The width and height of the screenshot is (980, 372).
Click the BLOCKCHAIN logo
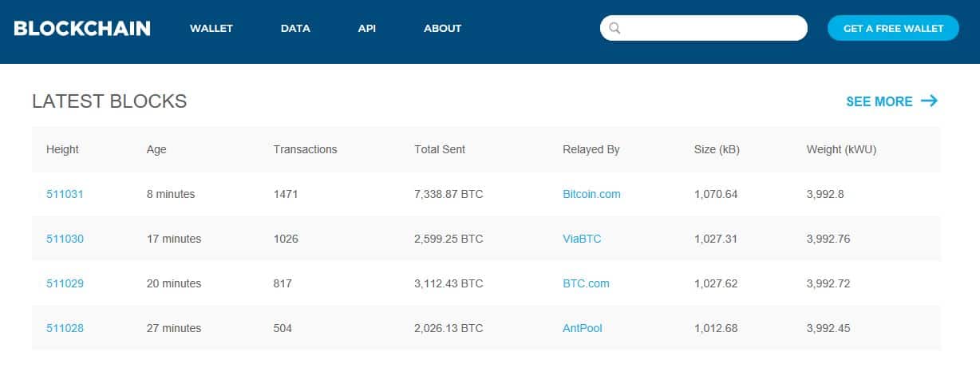pos(82,28)
